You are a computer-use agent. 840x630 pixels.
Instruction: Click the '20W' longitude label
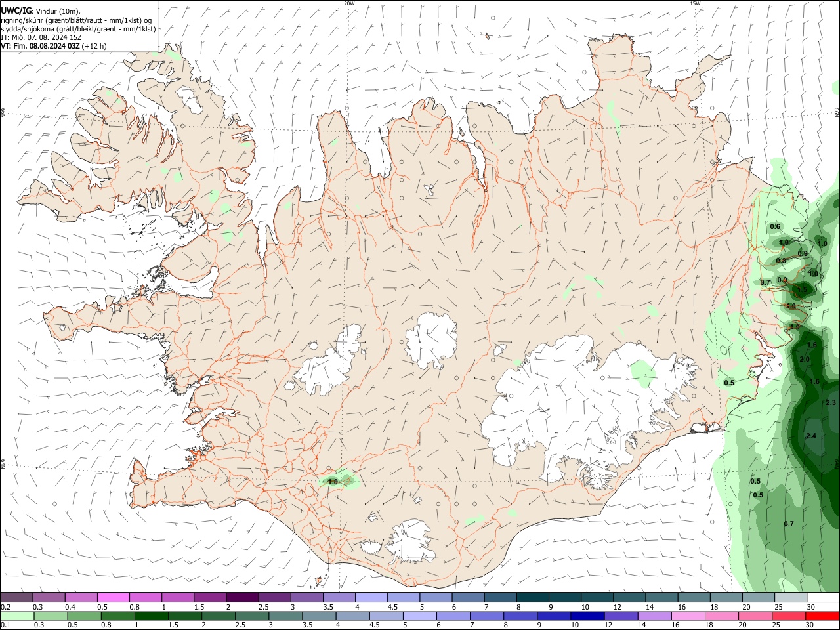point(349,3)
